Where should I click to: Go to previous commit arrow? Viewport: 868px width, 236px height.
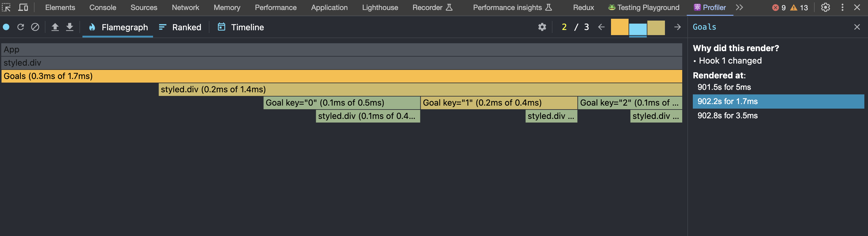(601, 27)
